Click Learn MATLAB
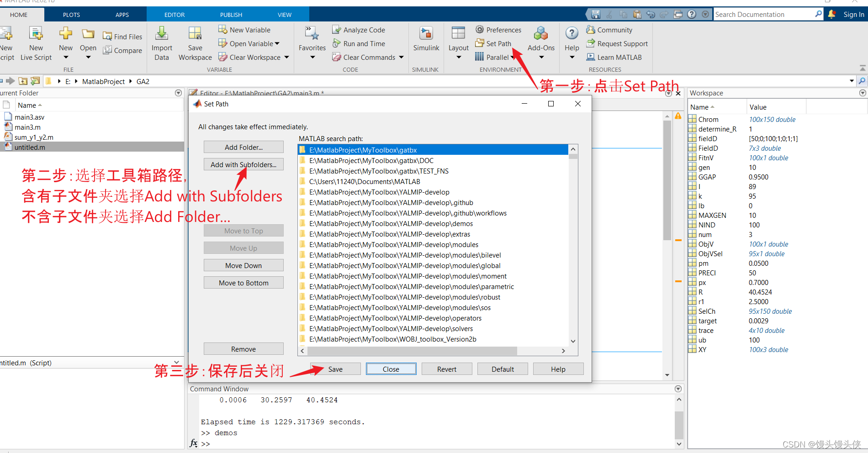 [614, 57]
